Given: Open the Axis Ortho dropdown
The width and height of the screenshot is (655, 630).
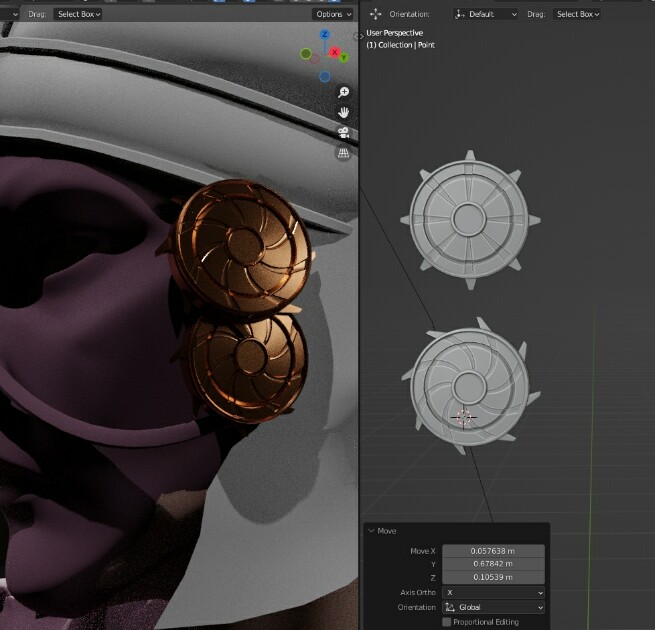Looking at the screenshot, I should (493, 592).
